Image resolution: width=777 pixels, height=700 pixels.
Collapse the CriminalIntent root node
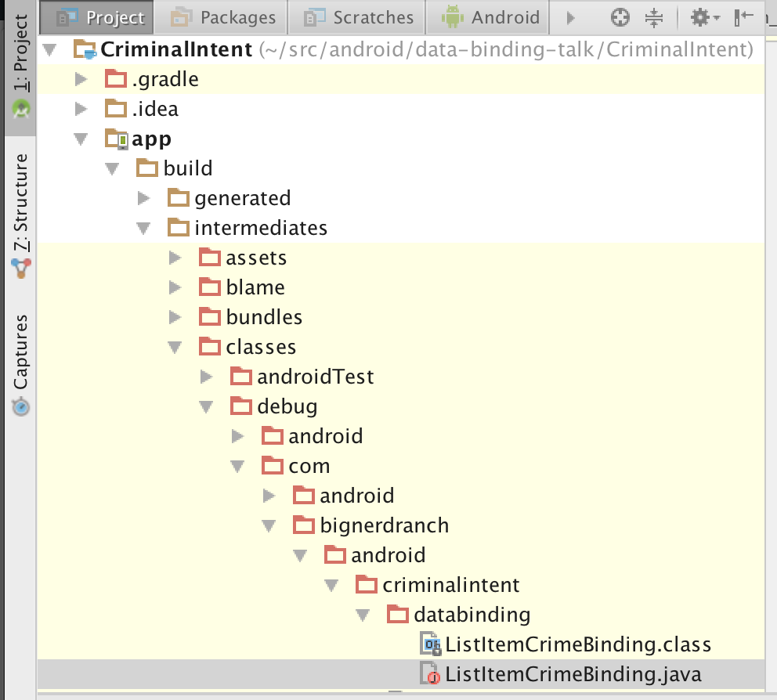tap(49, 49)
